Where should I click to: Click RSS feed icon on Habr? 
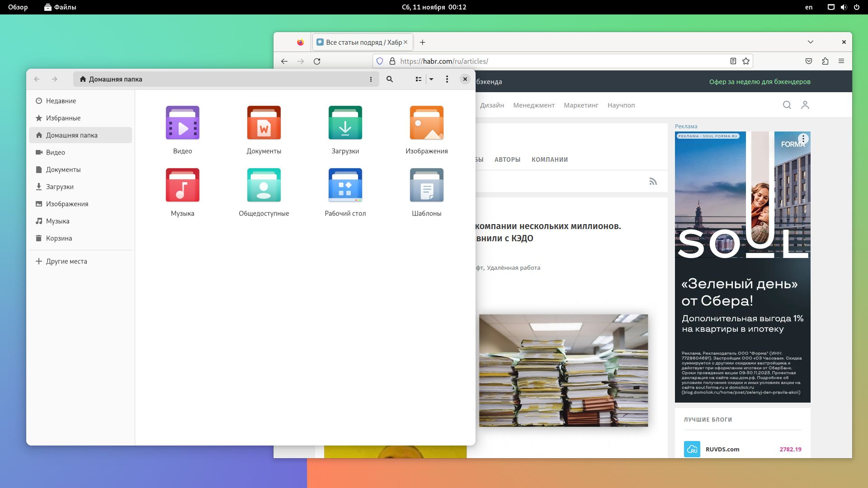(x=653, y=182)
